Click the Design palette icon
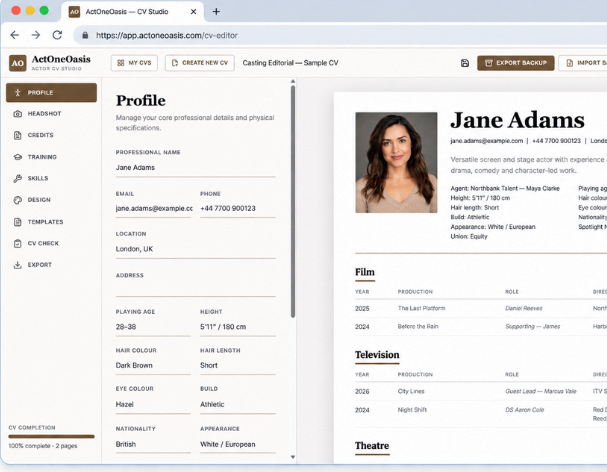This screenshot has width=607, height=472. click(x=17, y=200)
